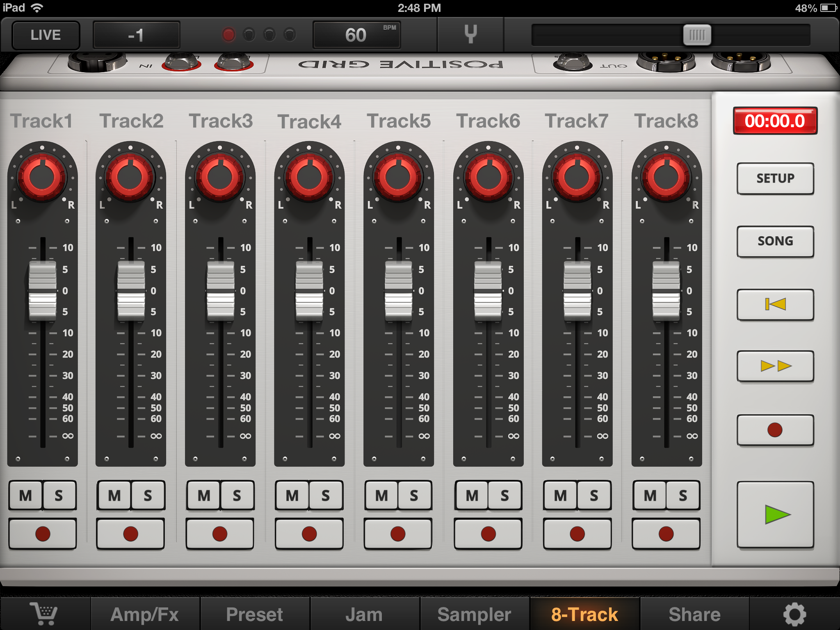840x630 pixels.
Task: Solo Track3
Action: pos(237,495)
